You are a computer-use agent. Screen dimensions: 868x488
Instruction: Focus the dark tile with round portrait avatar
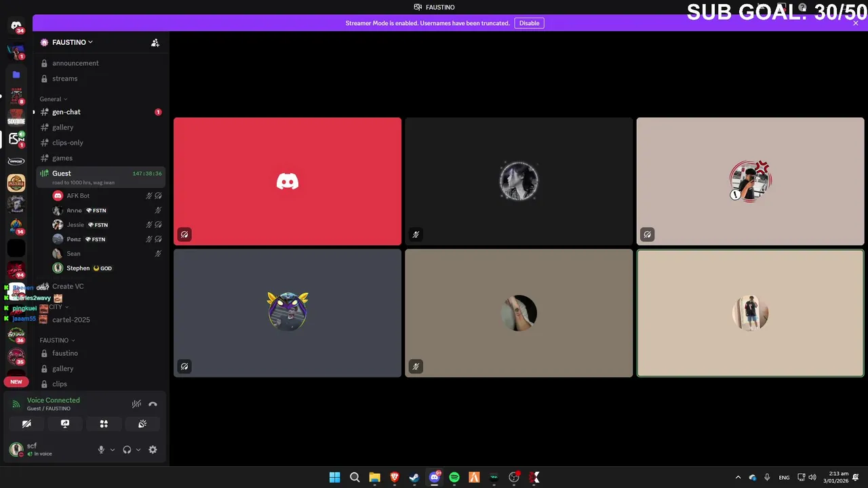519,181
